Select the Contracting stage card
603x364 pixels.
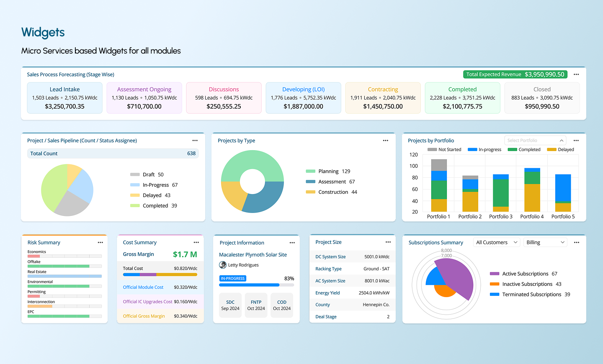pyautogui.click(x=383, y=98)
